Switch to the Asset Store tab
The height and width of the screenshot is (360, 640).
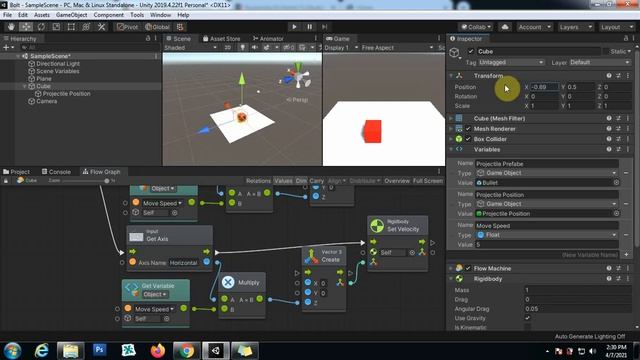(222, 38)
